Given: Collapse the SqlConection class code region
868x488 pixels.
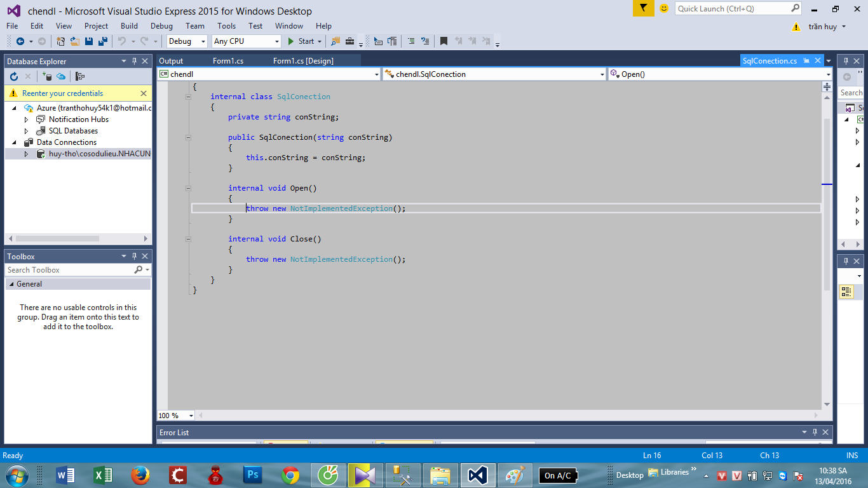Looking at the screenshot, I should [x=188, y=97].
